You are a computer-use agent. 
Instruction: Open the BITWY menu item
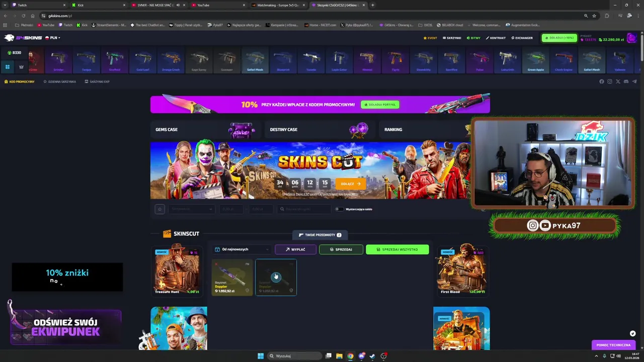click(x=473, y=38)
